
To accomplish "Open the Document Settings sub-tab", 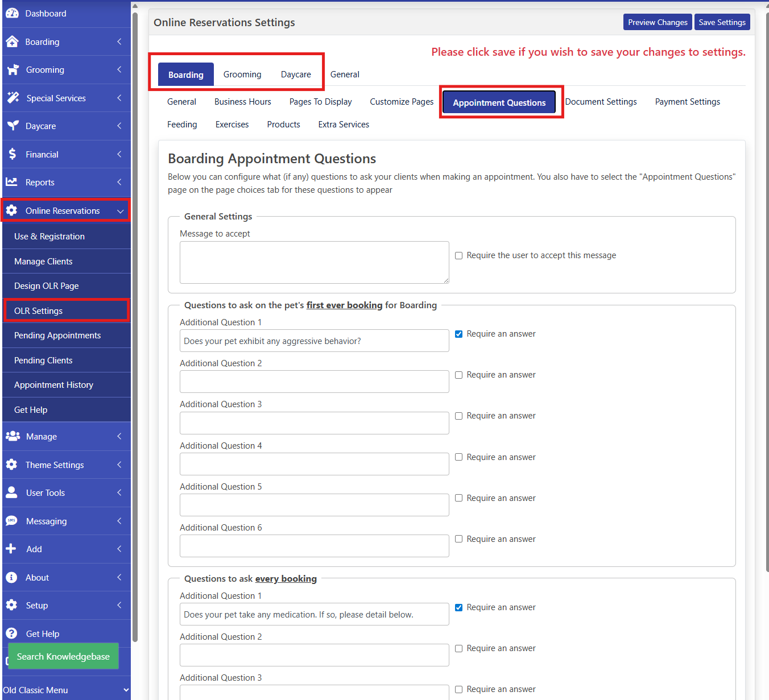I will tap(601, 102).
